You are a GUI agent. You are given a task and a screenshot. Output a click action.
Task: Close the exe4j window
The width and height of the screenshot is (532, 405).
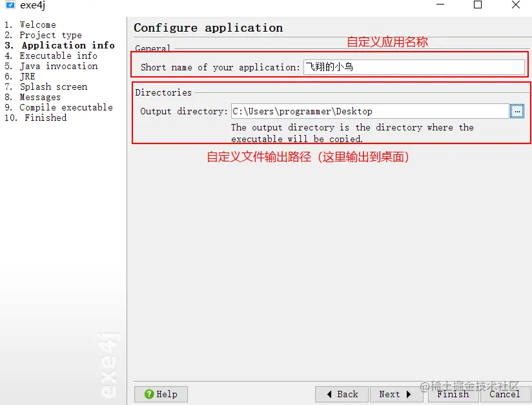(x=516, y=5)
